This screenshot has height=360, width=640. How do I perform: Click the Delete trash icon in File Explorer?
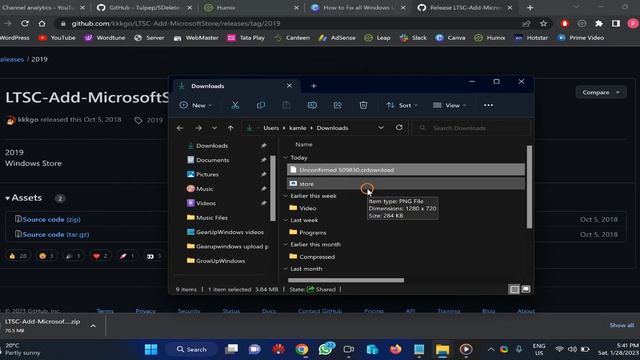pos(363,105)
